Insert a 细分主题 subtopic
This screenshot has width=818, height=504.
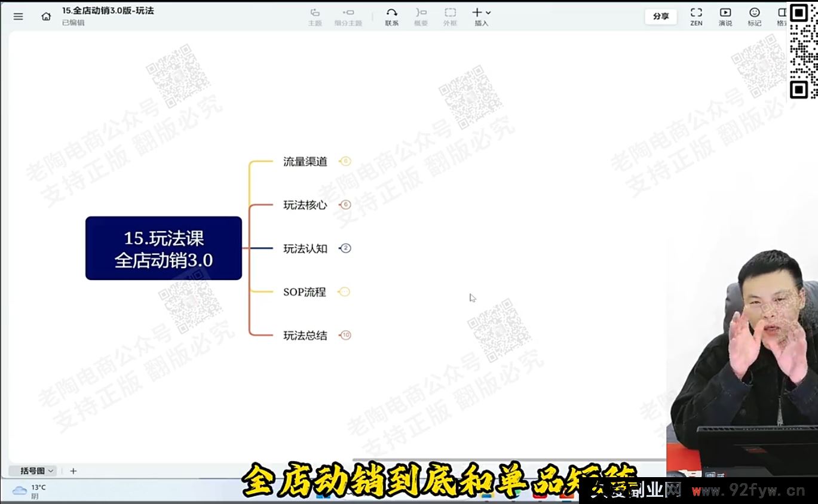click(348, 16)
